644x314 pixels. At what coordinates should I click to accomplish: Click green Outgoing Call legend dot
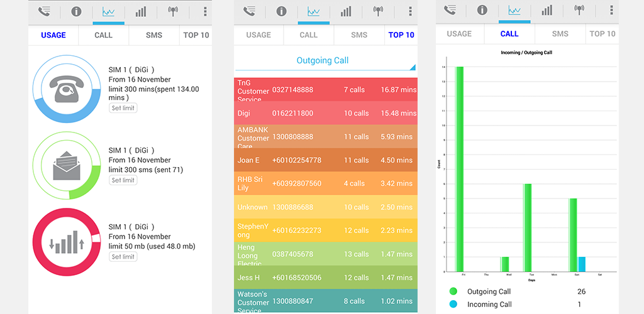[453, 291]
